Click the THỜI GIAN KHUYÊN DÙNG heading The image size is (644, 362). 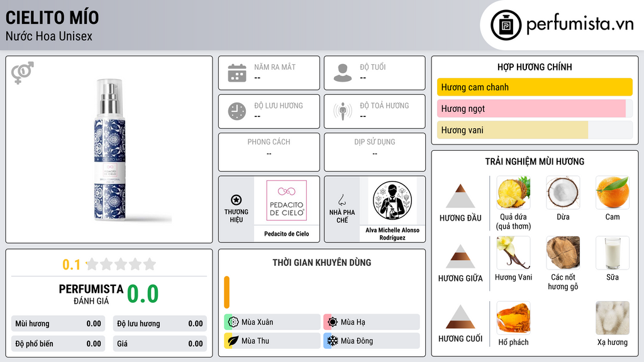[x=322, y=263]
